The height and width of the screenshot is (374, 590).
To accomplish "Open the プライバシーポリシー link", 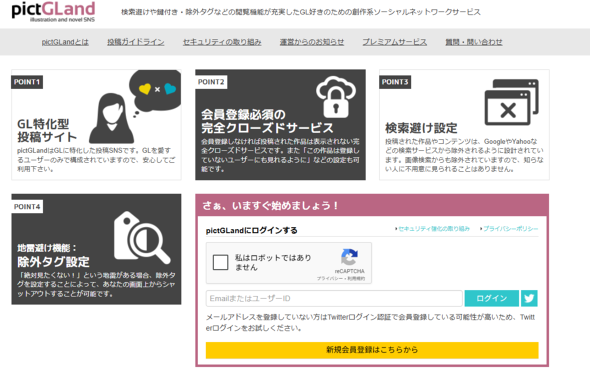I will (x=510, y=228).
